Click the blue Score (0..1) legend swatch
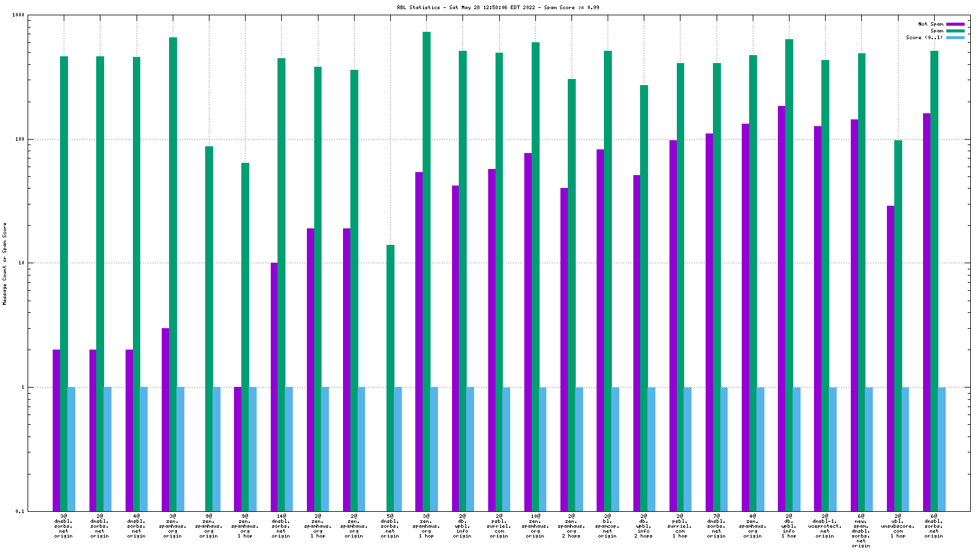980x551 pixels. click(x=955, y=38)
